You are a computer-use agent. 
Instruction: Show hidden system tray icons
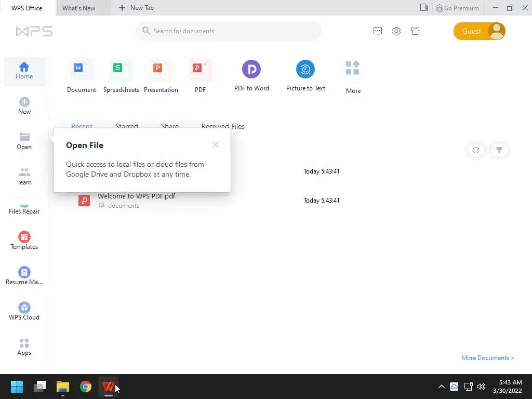[x=442, y=387]
